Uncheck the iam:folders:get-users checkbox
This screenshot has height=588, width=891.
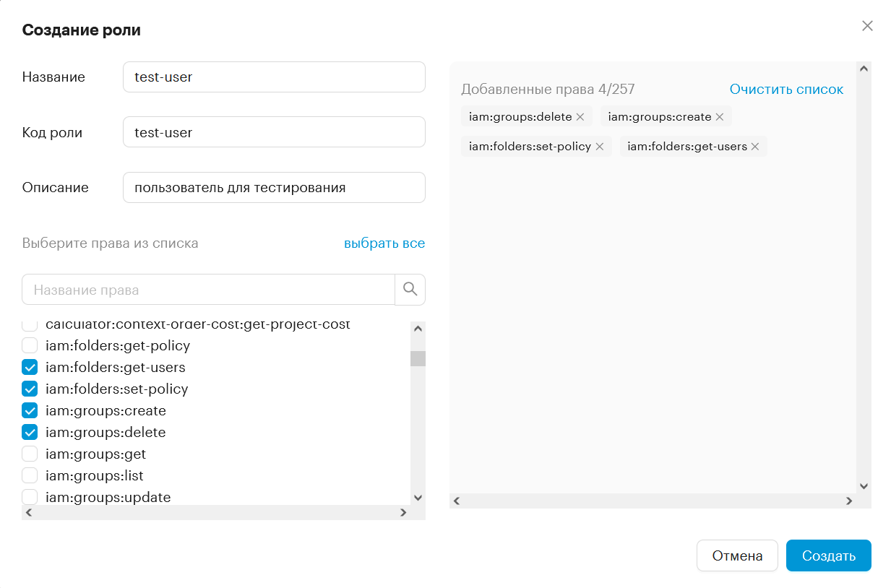click(30, 367)
